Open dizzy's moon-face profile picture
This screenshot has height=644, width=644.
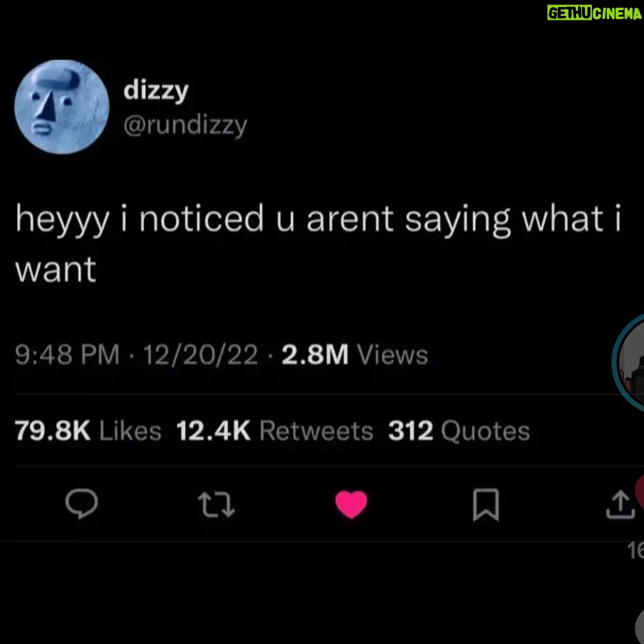click(62, 107)
